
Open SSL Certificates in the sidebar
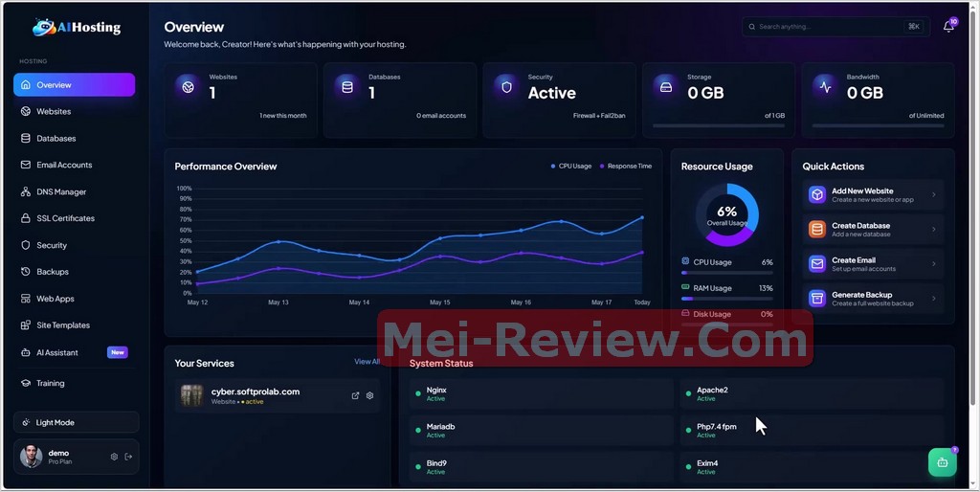pos(75,218)
